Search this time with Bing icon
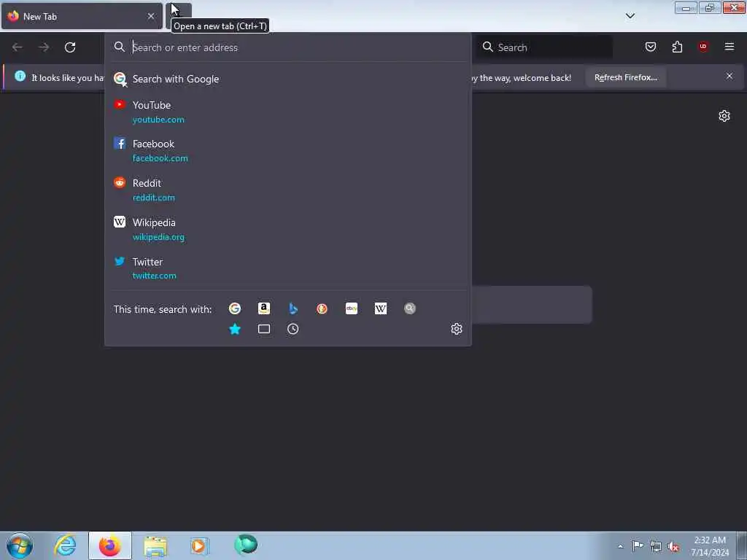Image resolution: width=747 pixels, height=560 pixels. pyautogui.click(x=293, y=308)
